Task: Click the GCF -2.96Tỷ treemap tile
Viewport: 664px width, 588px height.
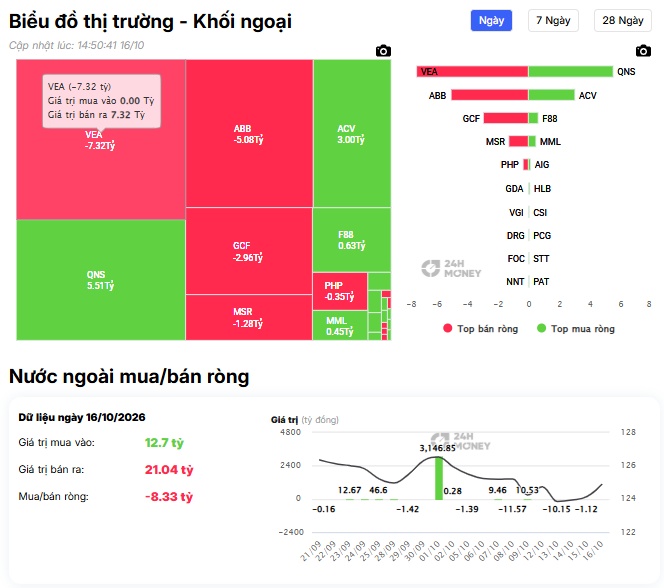Action: click(x=249, y=251)
